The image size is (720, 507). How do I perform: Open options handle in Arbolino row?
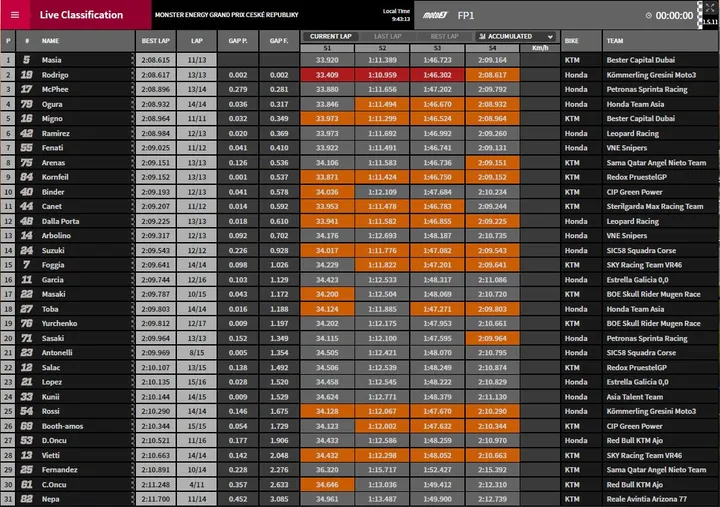tap(133, 236)
